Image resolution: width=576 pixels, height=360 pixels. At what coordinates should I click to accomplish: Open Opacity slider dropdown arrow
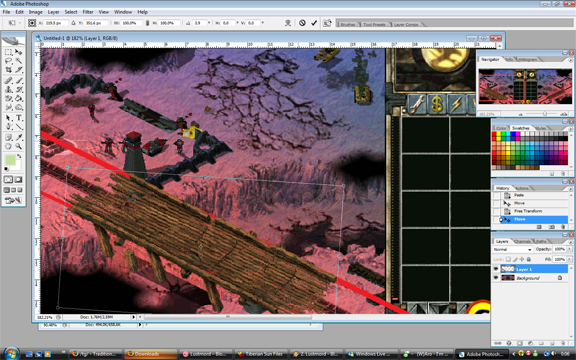570,249
